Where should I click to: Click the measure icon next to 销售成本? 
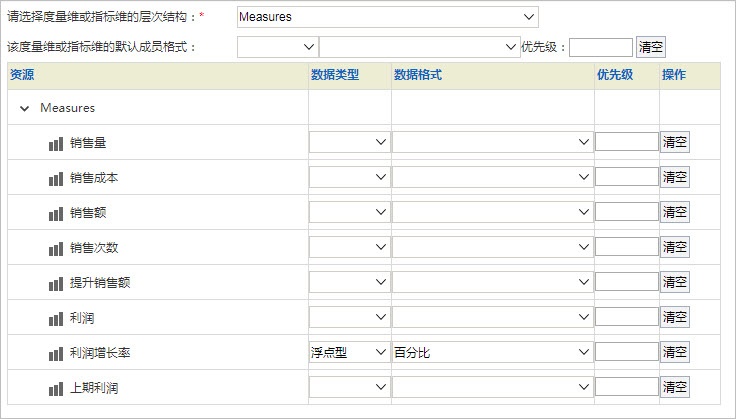click(x=56, y=179)
